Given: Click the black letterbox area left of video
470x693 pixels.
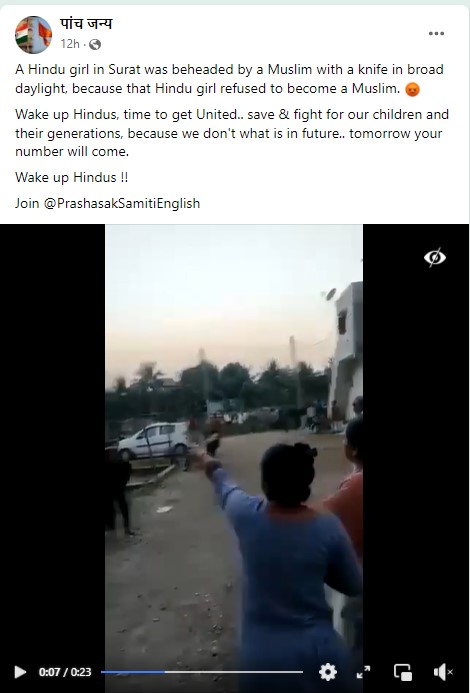Looking at the screenshot, I should pos(53,442).
